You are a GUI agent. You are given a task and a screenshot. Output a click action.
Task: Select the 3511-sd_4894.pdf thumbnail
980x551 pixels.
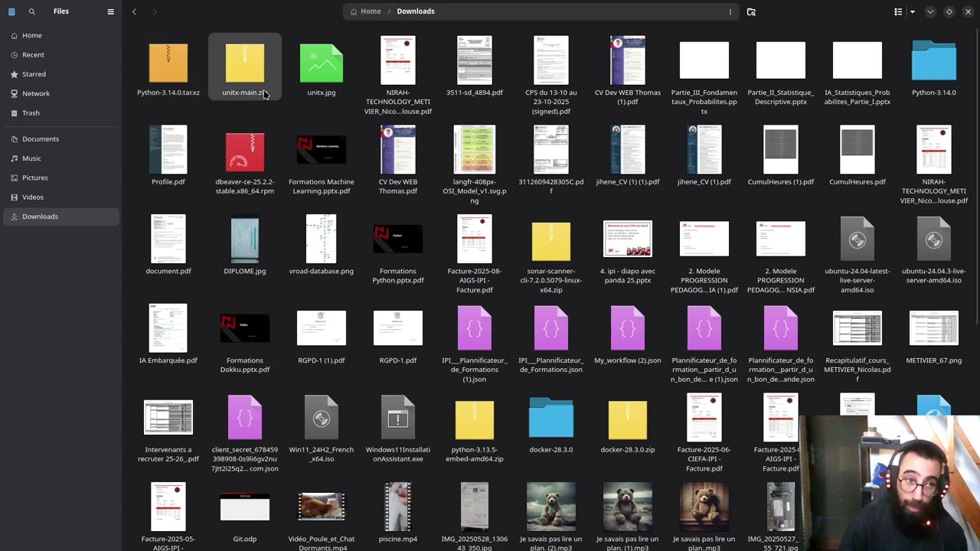(475, 60)
